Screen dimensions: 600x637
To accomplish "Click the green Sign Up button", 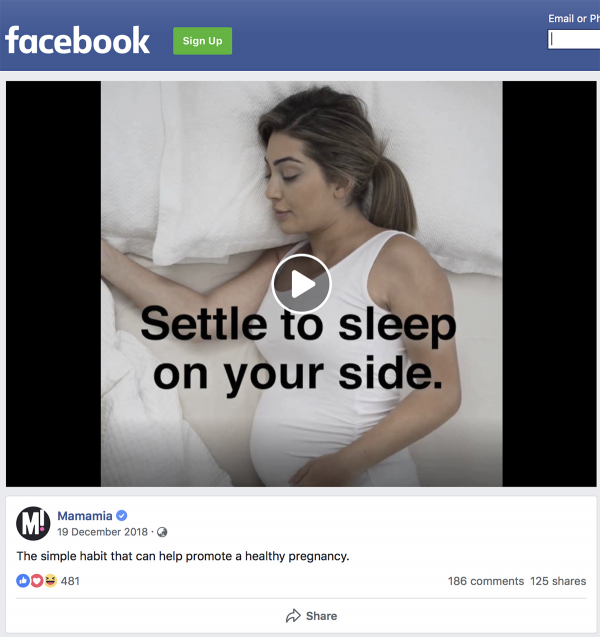I will 202,41.
